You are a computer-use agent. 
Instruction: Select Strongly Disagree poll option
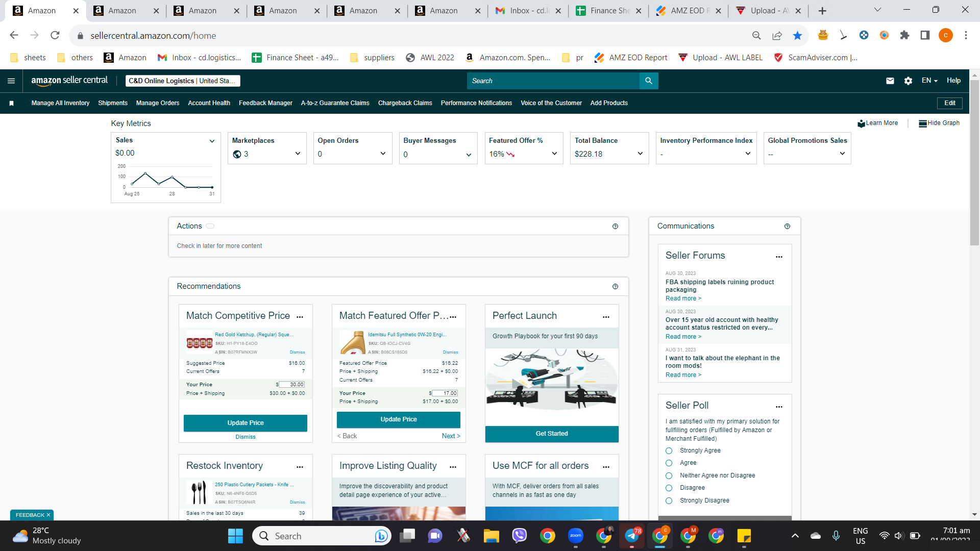coord(669,500)
